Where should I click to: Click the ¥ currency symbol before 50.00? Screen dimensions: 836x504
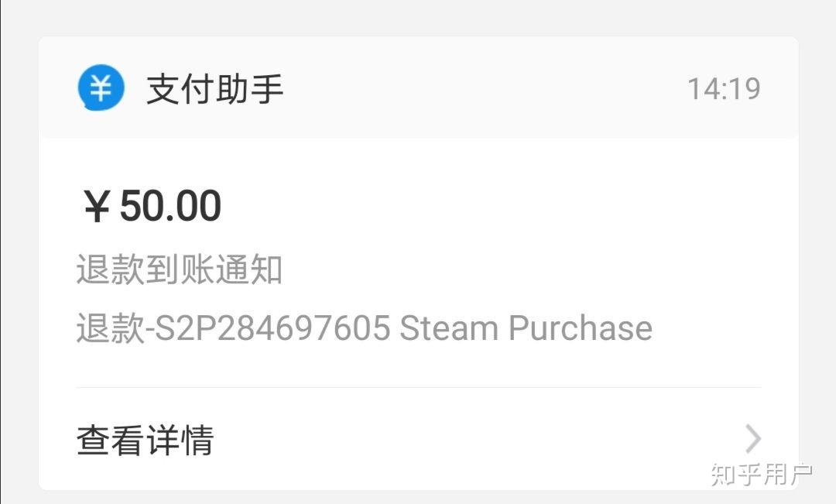(x=97, y=207)
